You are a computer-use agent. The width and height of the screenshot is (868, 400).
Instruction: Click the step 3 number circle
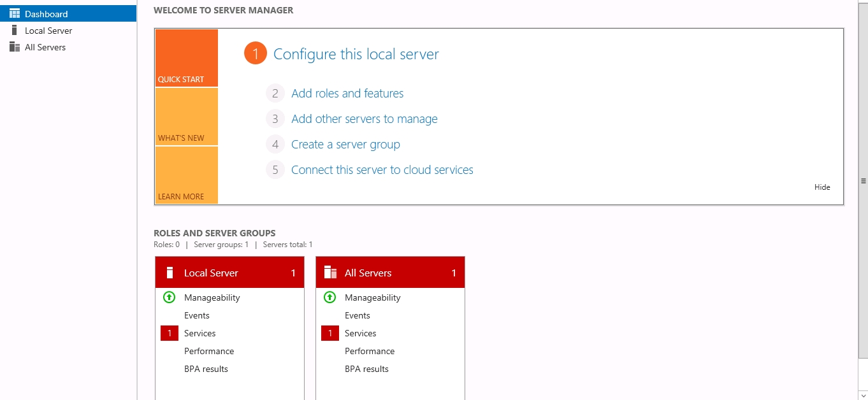[x=275, y=119]
